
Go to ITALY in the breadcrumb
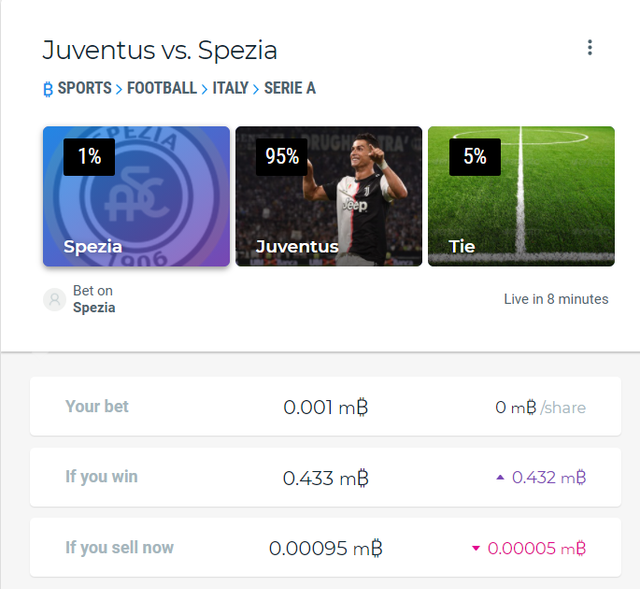(x=231, y=88)
